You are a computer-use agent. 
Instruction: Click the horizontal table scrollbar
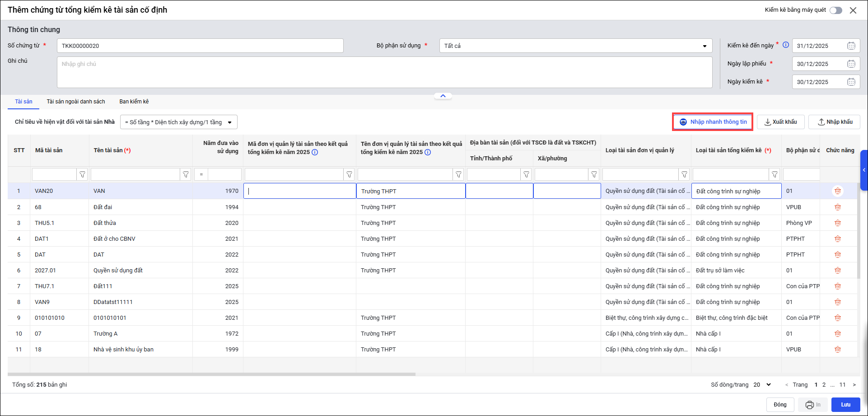coord(211,374)
